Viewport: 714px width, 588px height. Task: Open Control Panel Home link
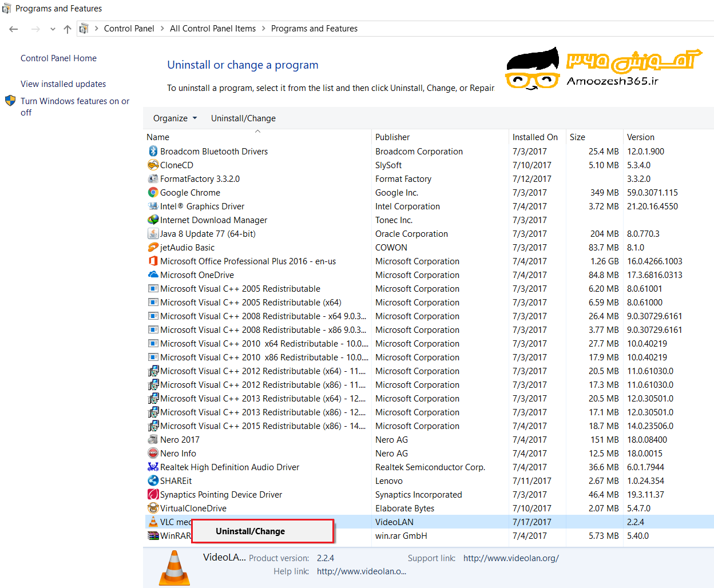(x=58, y=58)
